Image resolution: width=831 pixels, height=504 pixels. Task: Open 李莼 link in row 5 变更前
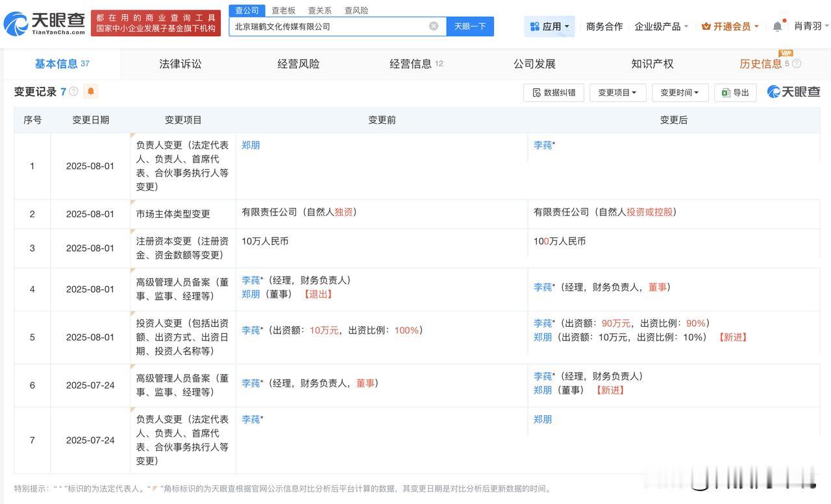(x=251, y=330)
